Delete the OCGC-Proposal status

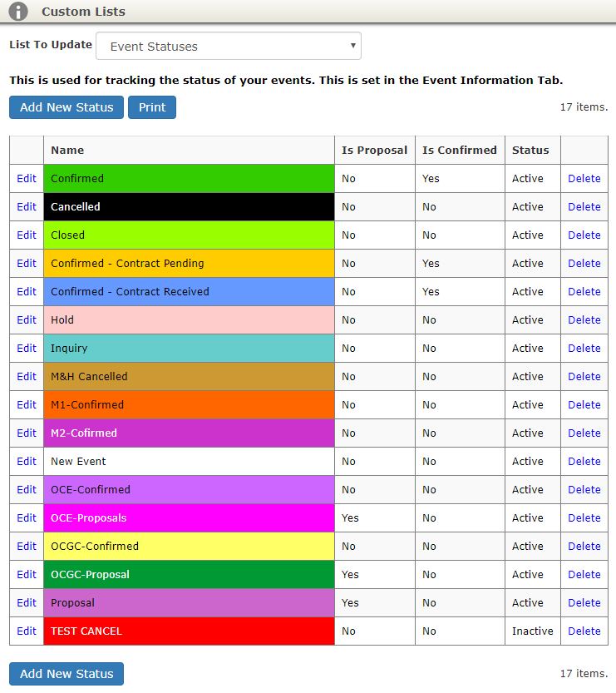(584, 575)
